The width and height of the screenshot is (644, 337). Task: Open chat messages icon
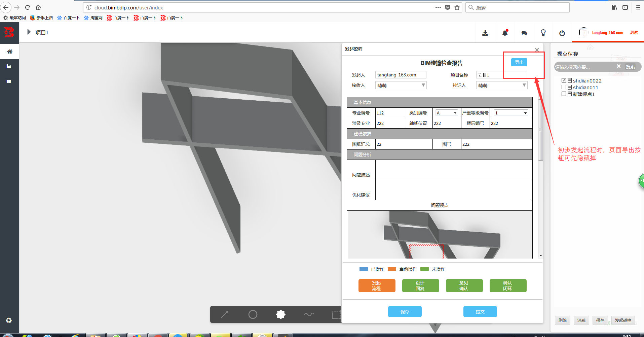(x=524, y=33)
